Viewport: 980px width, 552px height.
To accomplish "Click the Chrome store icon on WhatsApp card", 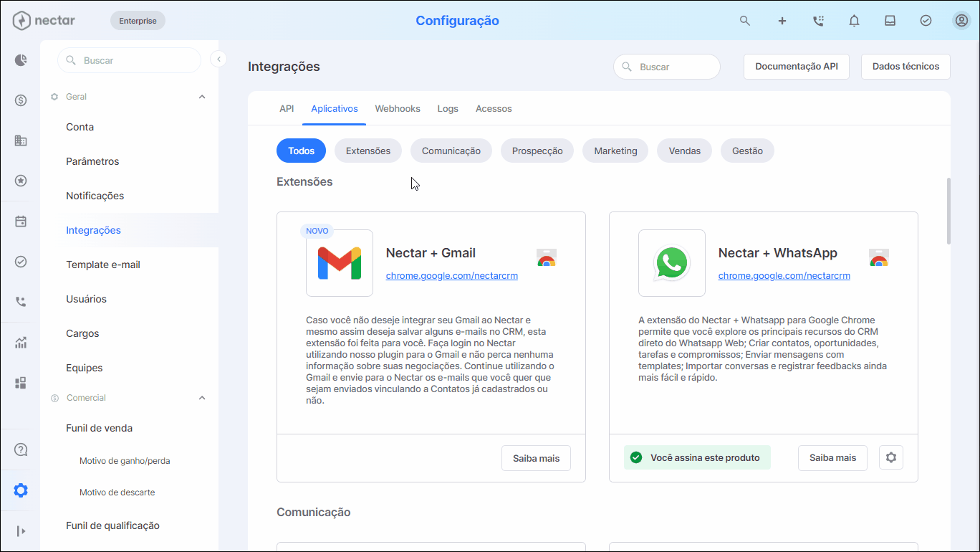I will (879, 258).
